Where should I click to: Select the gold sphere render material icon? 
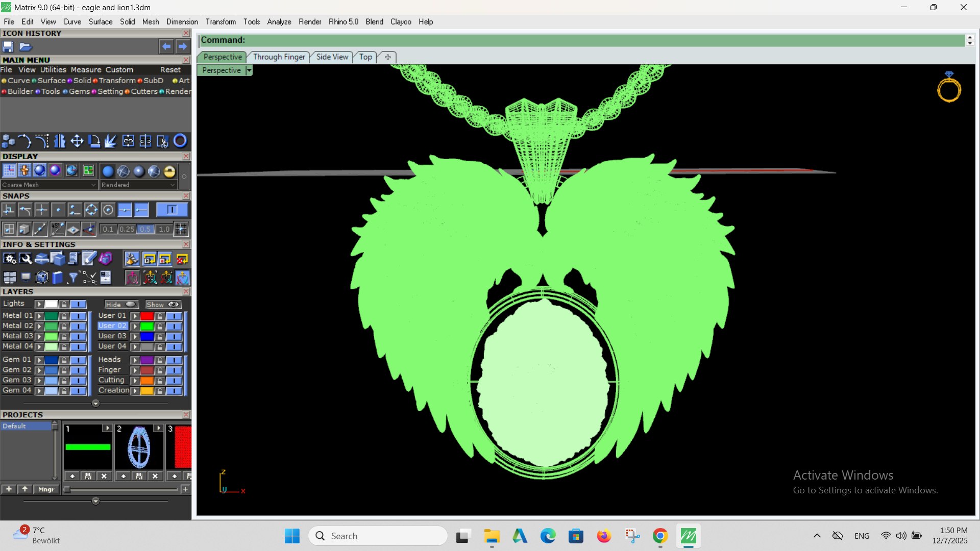click(x=169, y=171)
